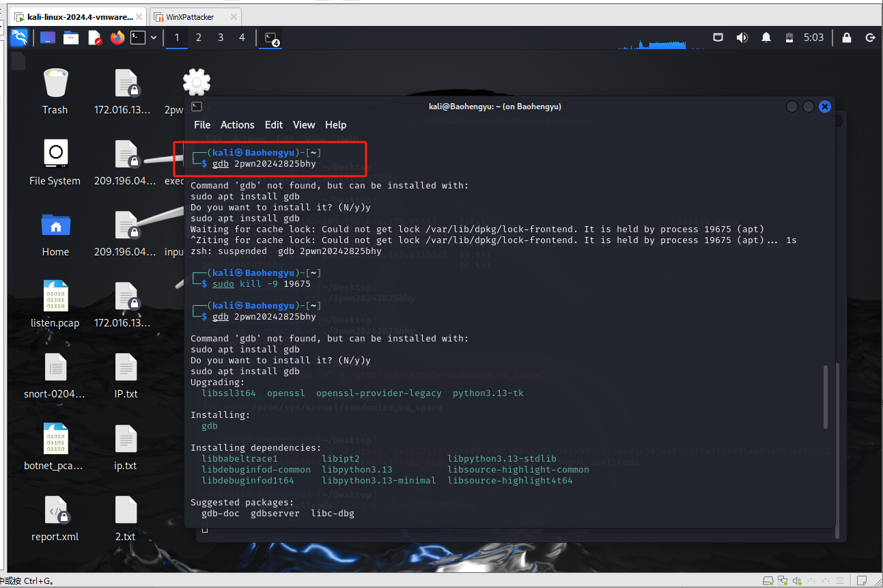Click maximize button on the terminal window
The height and width of the screenshot is (588, 883).
point(809,107)
